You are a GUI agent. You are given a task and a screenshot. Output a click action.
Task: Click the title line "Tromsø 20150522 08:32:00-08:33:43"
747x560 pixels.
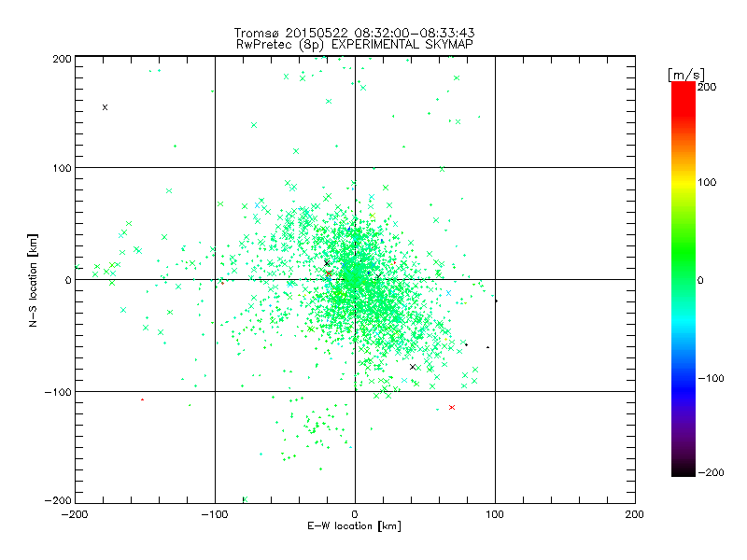(354, 33)
